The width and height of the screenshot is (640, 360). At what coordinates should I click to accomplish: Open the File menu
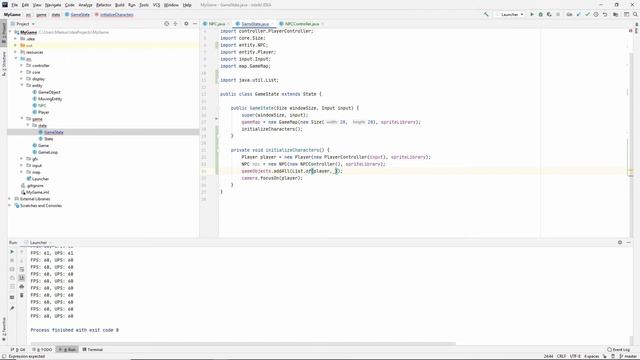click(x=14, y=5)
